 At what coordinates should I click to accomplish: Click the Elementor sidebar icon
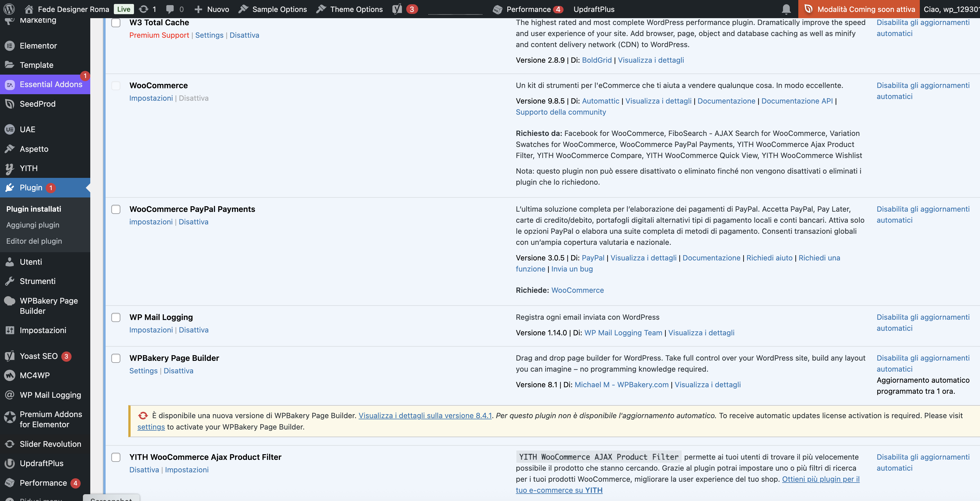pos(10,46)
